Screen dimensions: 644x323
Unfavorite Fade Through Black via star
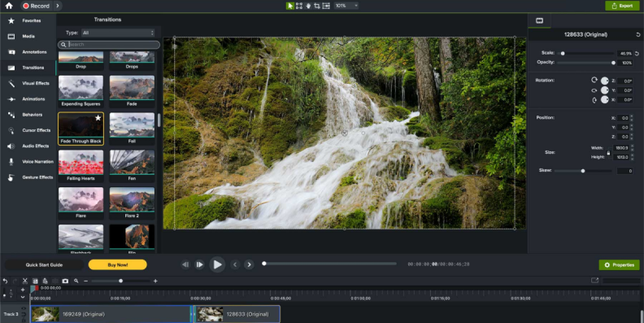pos(98,118)
